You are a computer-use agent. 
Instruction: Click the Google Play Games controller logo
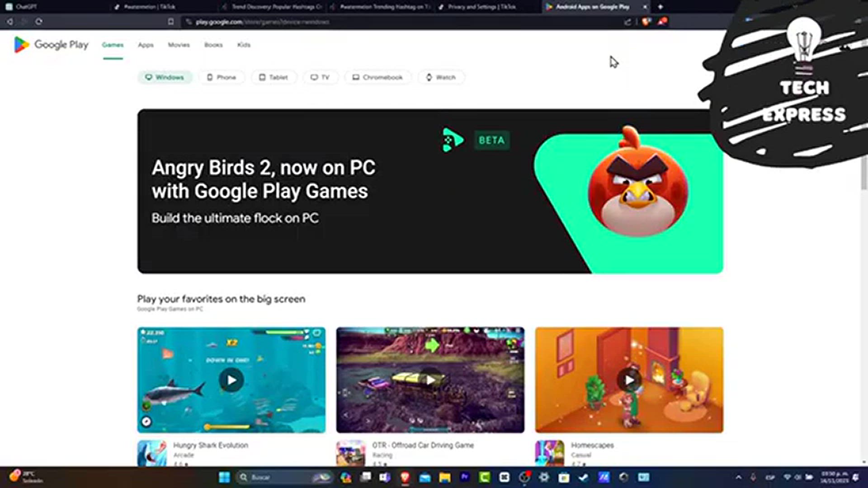click(453, 140)
